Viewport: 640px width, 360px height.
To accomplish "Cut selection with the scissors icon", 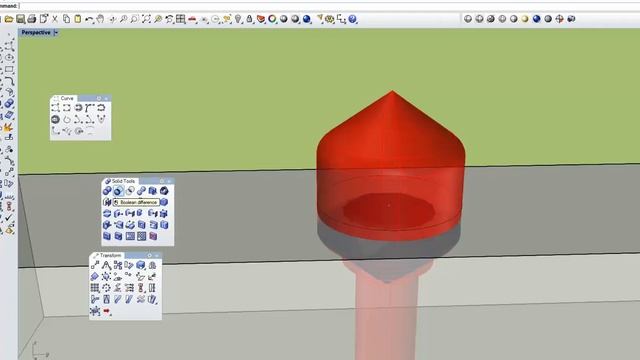I will [x=55, y=19].
